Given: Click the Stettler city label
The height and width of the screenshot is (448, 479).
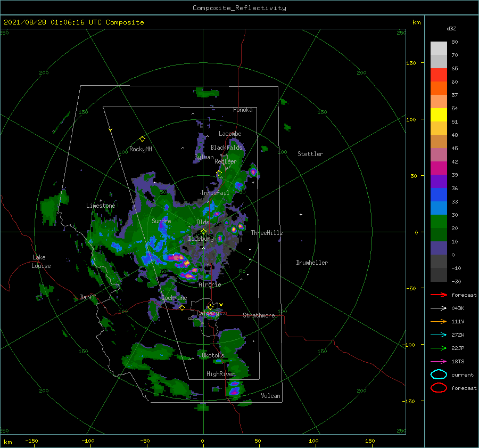Looking at the screenshot, I should coord(310,154).
